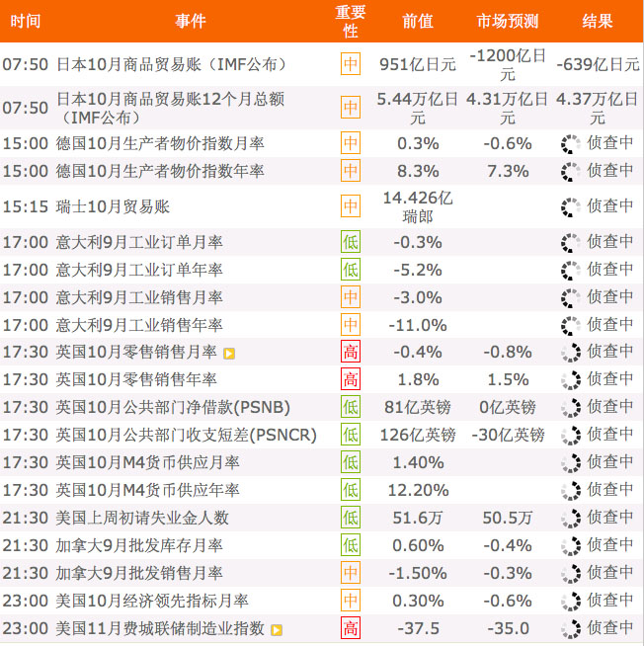
Task: Click the 中 badge for 意大利9月工业销售年率
Action: 351,325
